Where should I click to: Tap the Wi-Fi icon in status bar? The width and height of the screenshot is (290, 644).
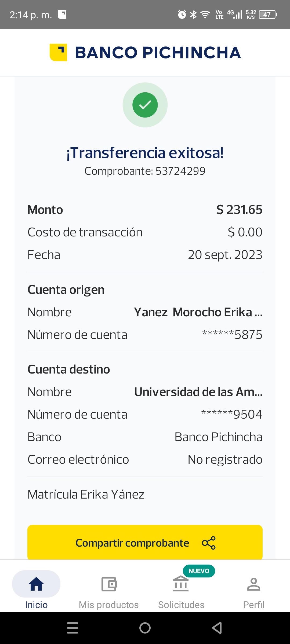(x=205, y=14)
